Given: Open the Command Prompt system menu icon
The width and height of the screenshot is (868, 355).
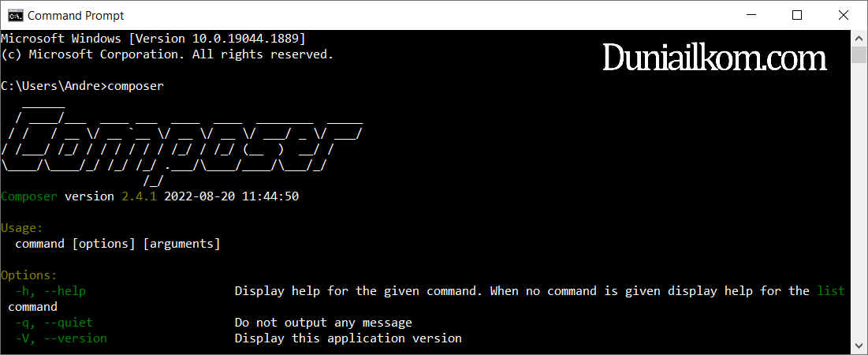Looking at the screenshot, I should coord(15,15).
